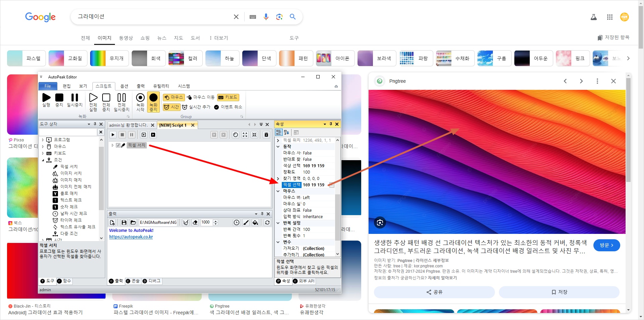Viewport: 644px width, 320px height.
Task: Click the 저장 save button in Google preview
Action: 559,292
